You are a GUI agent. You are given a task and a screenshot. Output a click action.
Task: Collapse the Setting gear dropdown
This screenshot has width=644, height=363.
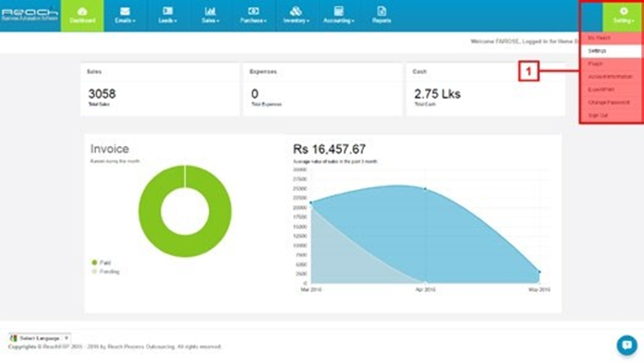click(x=624, y=16)
